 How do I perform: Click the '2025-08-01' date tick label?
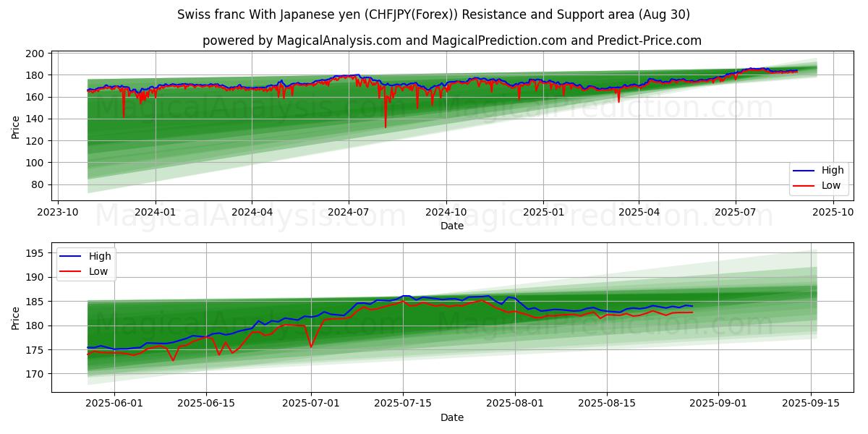(x=514, y=403)
